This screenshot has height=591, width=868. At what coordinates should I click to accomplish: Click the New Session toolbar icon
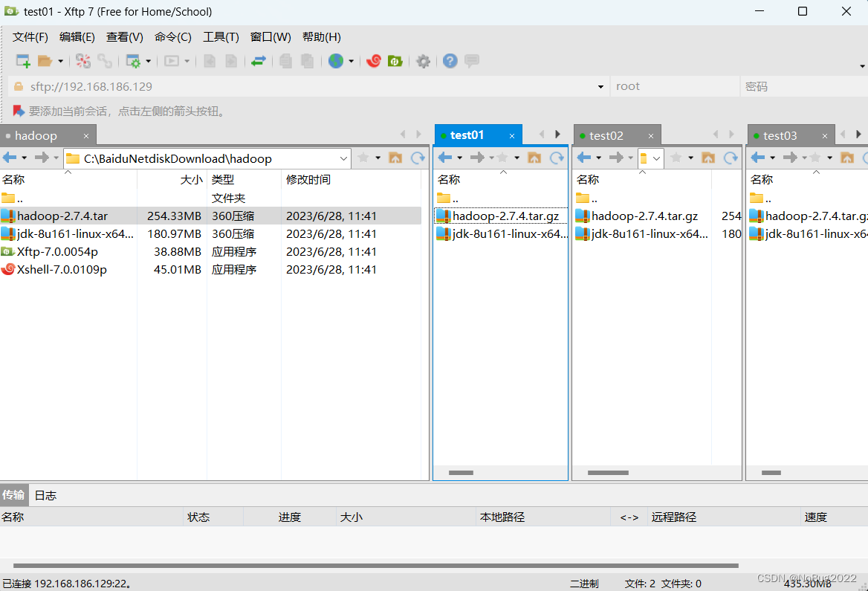[23, 61]
